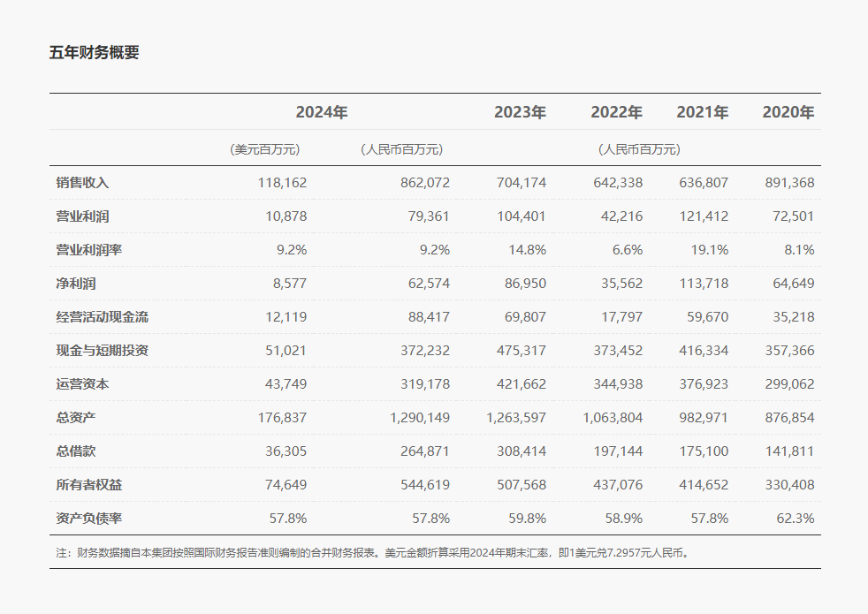This screenshot has height=614, width=868.
Task: Select operating cash flow 88,417
Action: (x=429, y=317)
